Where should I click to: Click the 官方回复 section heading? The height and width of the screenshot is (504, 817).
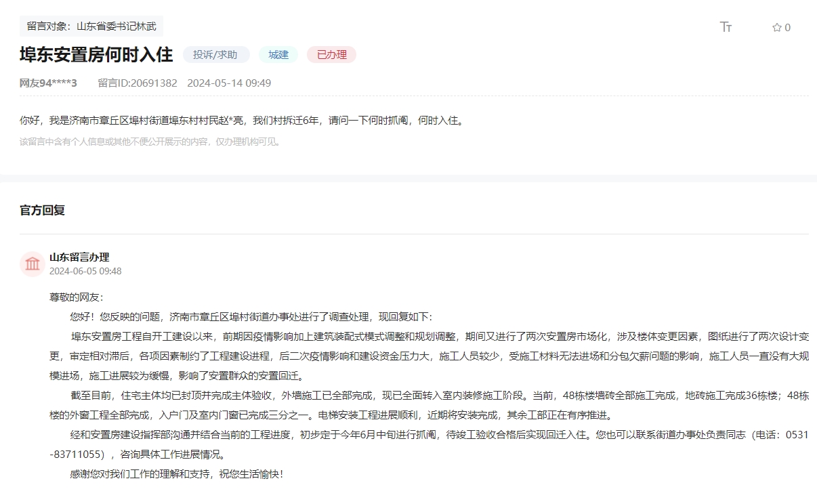pos(42,210)
